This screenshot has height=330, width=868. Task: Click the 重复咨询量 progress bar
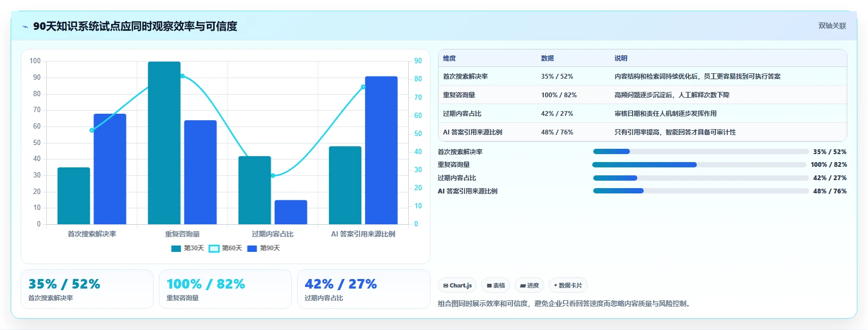(699, 165)
